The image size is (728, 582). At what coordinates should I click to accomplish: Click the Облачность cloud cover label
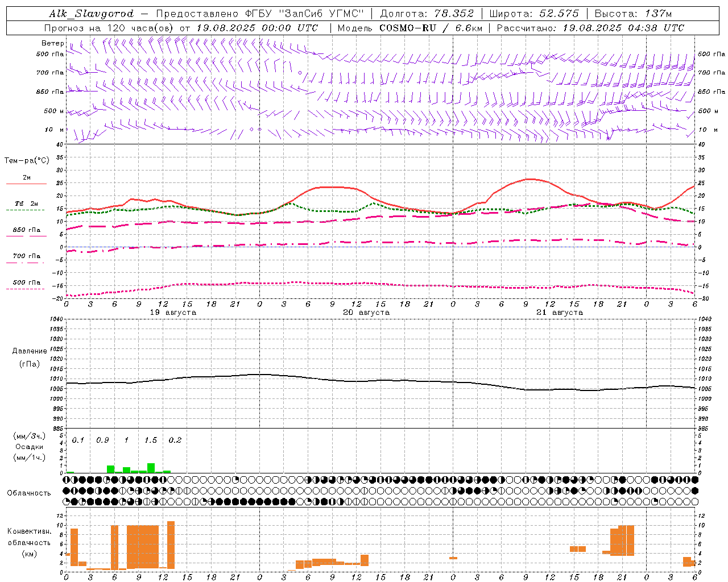[29, 493]
